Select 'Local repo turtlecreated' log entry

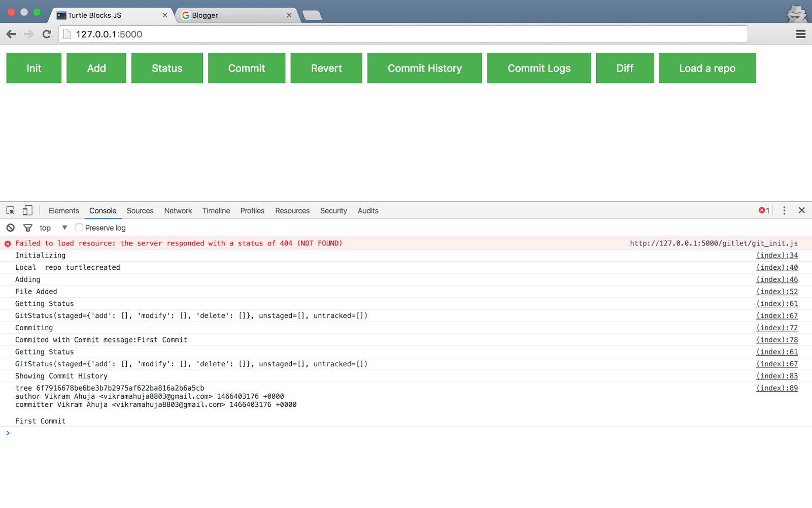[67, 268]
